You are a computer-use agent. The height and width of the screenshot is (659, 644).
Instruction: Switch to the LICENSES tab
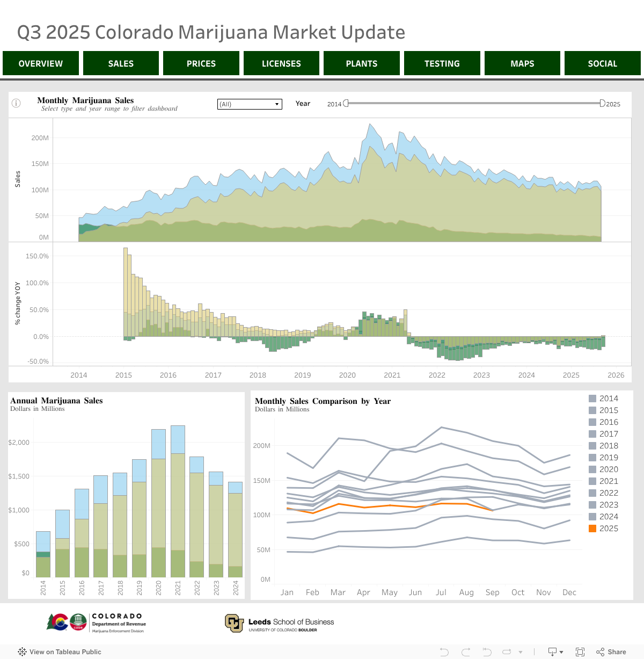point(281,63)
